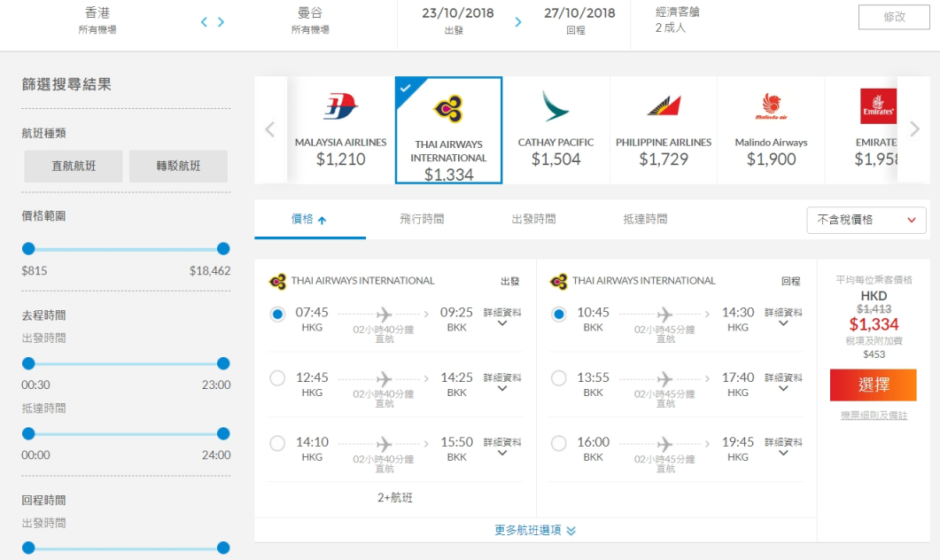The height and width of the screenshot is (560, 940).
Task: Select the 07:45 HKG outbound flight
Action: click(277, 314)
